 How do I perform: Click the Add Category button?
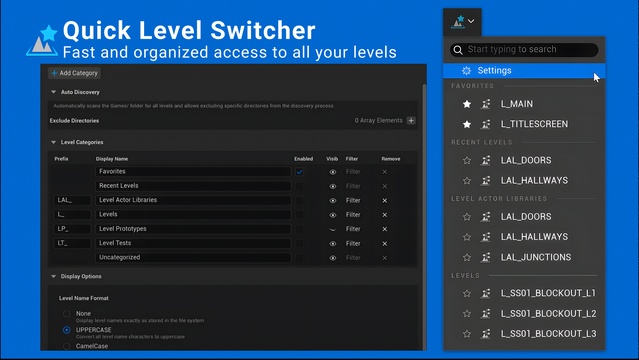[75, 73]
